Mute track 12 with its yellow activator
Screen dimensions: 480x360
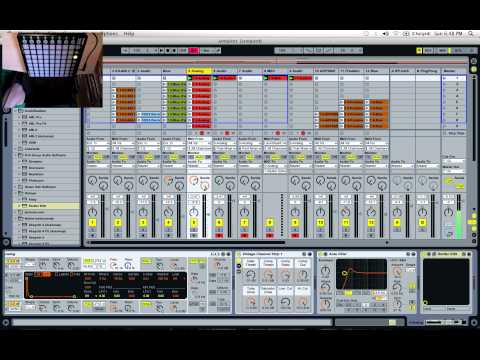371,222
